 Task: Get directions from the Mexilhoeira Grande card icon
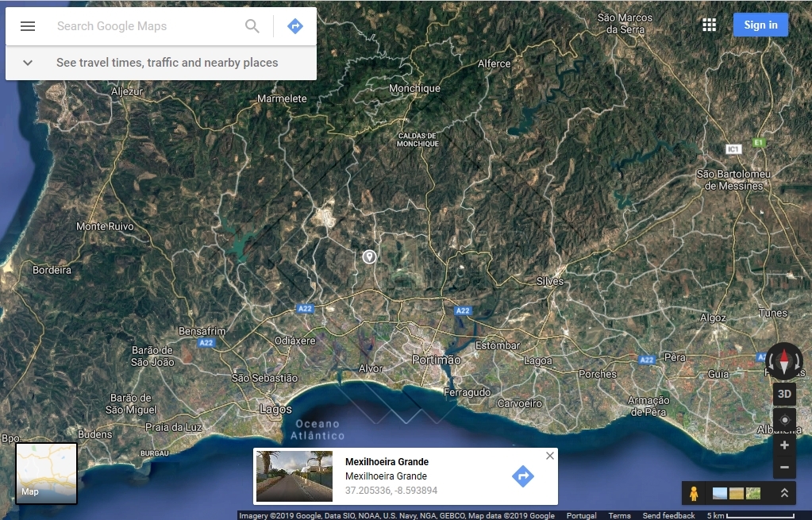coord(523,476)
